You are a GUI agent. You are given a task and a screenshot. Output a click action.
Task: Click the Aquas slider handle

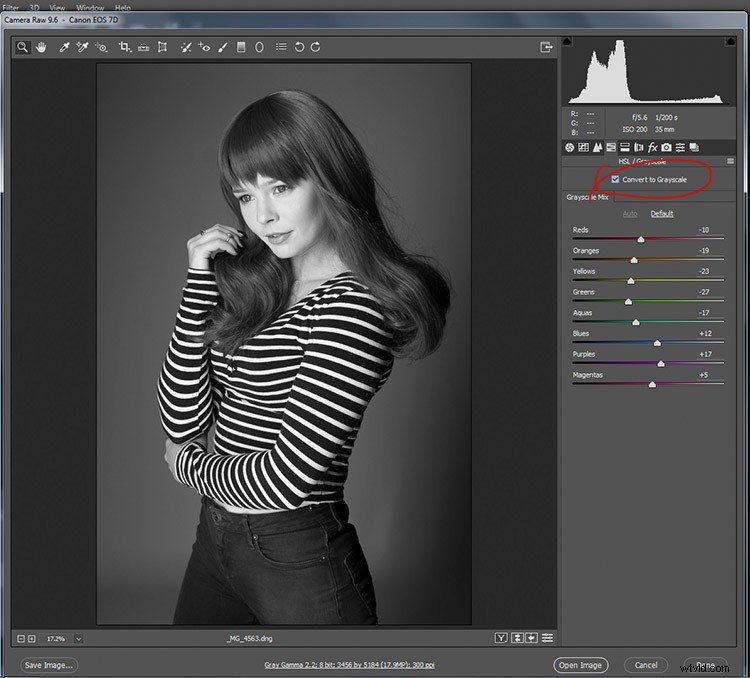click(x=636, y=322)
